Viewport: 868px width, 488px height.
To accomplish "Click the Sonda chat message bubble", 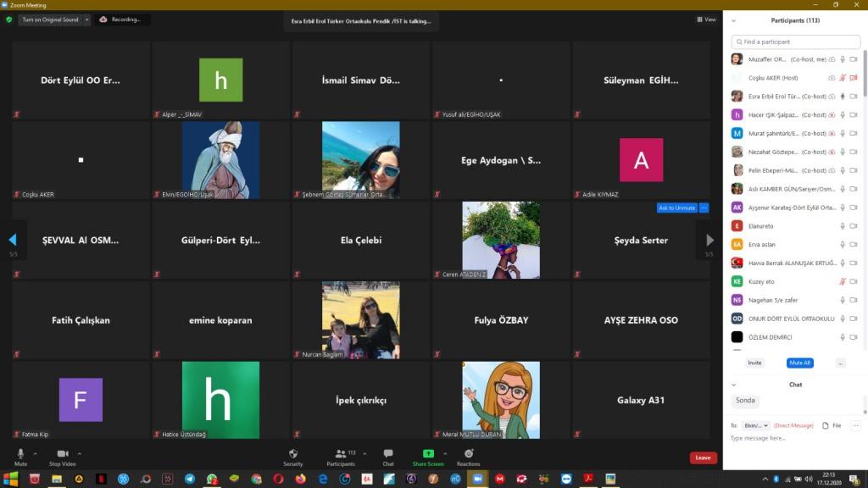I will [745, 400].
